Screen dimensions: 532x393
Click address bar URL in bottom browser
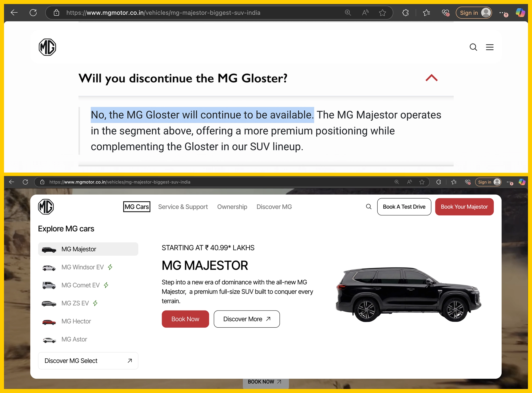[120, 182]
